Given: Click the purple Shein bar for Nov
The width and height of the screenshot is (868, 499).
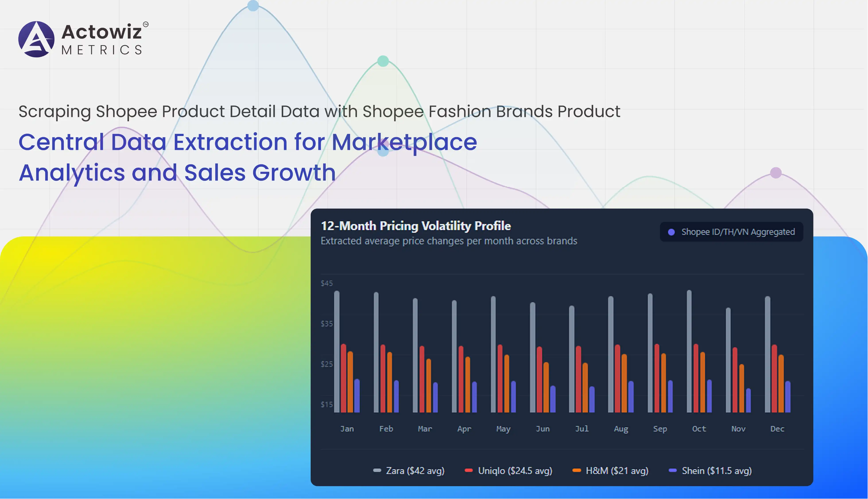Looking at the screenshot, I should pos(748,401).
